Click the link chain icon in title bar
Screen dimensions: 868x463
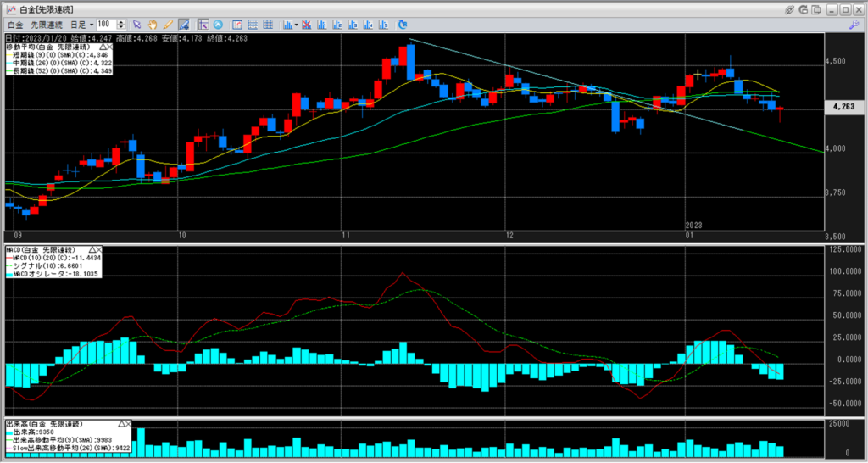(790, 8)
